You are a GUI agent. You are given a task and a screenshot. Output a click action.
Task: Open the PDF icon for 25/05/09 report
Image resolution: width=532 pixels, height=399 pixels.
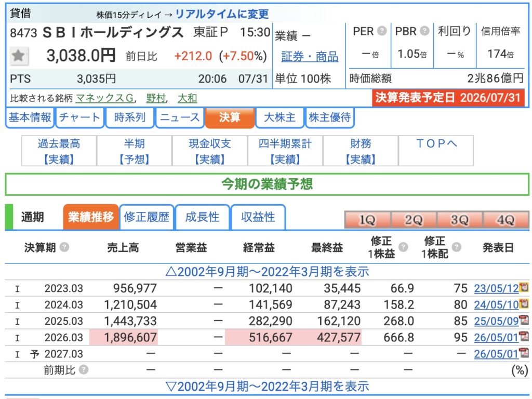pos(524,320)
